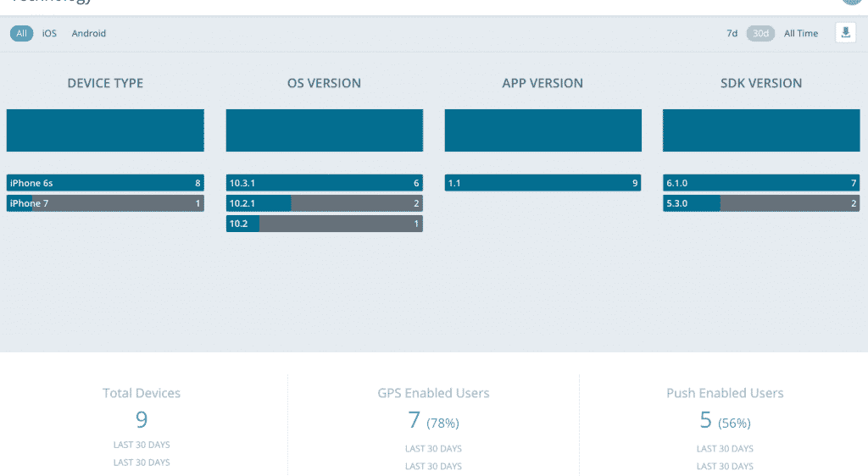Click the download report icon
The image size is (868, 476).
pos(845,33)
